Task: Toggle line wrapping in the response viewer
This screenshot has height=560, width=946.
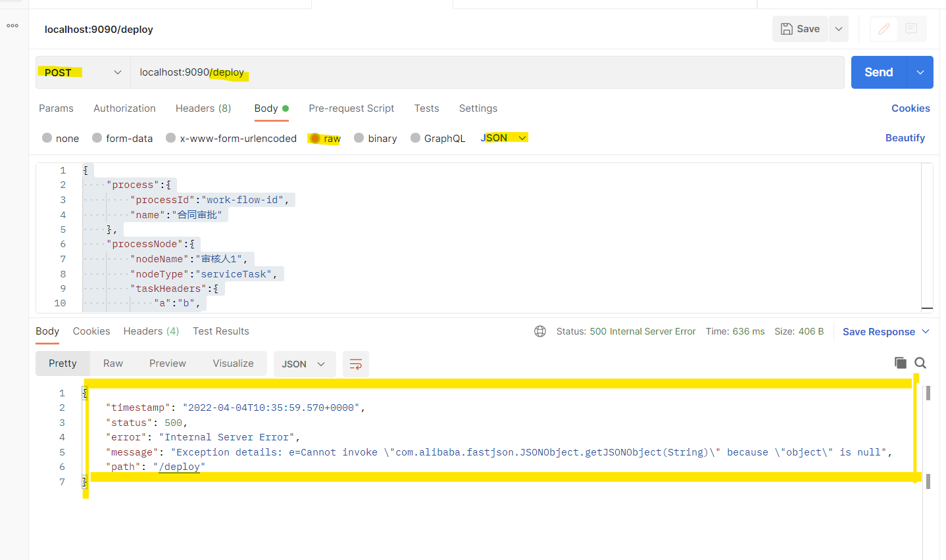Action: click(355, 363)
